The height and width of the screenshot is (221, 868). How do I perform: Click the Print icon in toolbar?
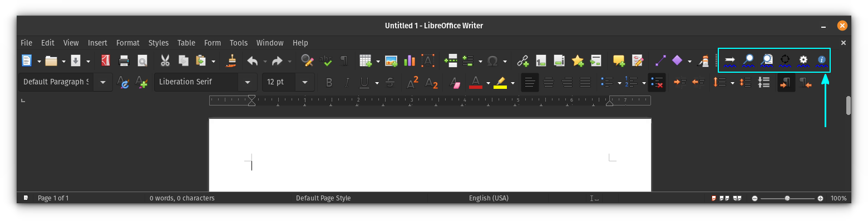tap(124, 61)
